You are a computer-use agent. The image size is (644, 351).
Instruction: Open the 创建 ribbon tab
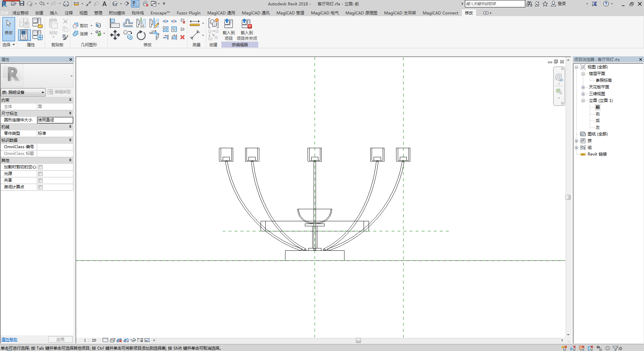(x=39, y=13)
